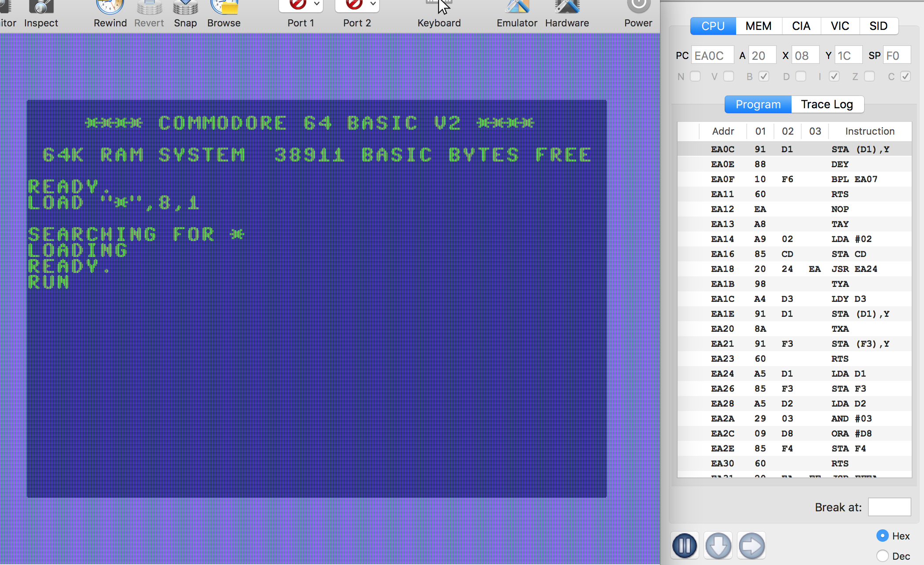Click inside the C64 emulator screen
Image resolution: width=924 pixels, height=565 pixels.
[x=317, y=299]
